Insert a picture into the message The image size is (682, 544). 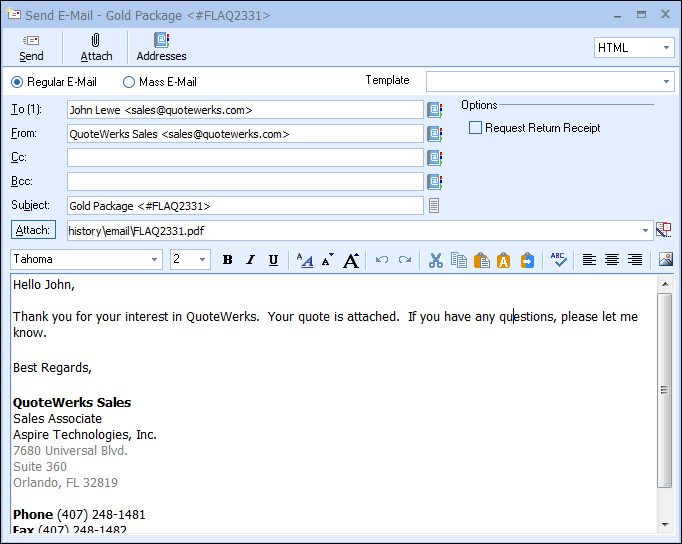[666, 260]
